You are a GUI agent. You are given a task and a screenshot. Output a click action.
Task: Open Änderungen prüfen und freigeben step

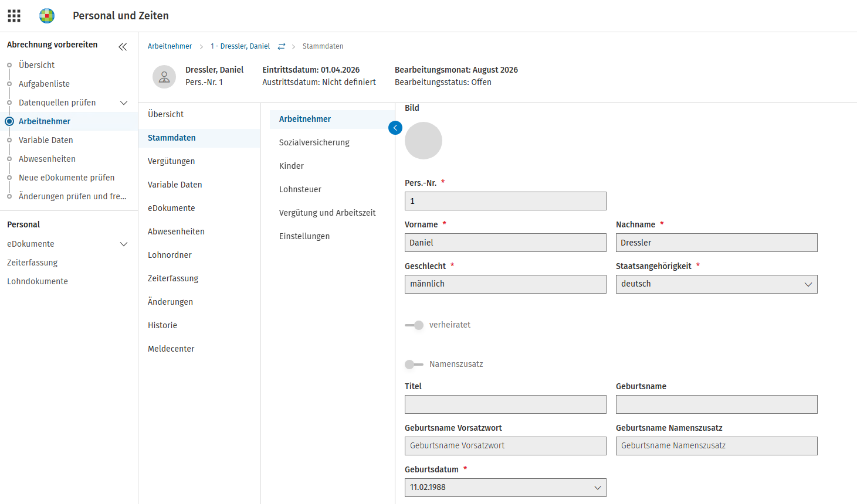(73, 196)
